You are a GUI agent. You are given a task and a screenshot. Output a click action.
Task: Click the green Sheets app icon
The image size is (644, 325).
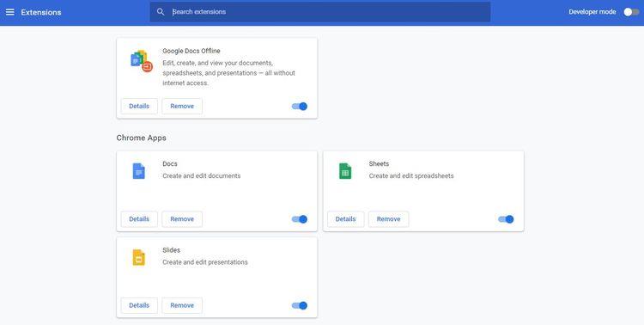point(345,171)
